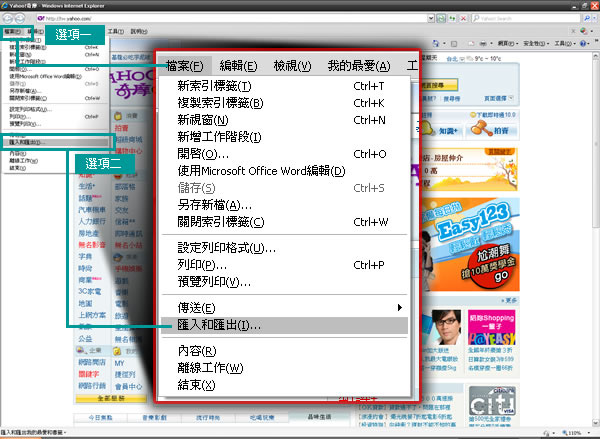
Task: Expand the 傳送(E) submenu in magnified menu
Action: 284,308
